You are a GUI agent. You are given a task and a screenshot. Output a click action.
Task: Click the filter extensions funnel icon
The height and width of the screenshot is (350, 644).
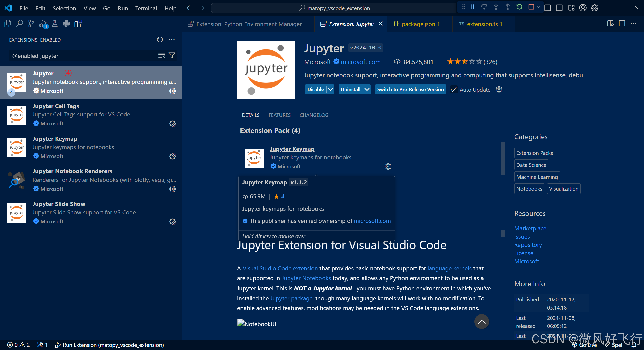pyautogui.click(x=172, y=55)
